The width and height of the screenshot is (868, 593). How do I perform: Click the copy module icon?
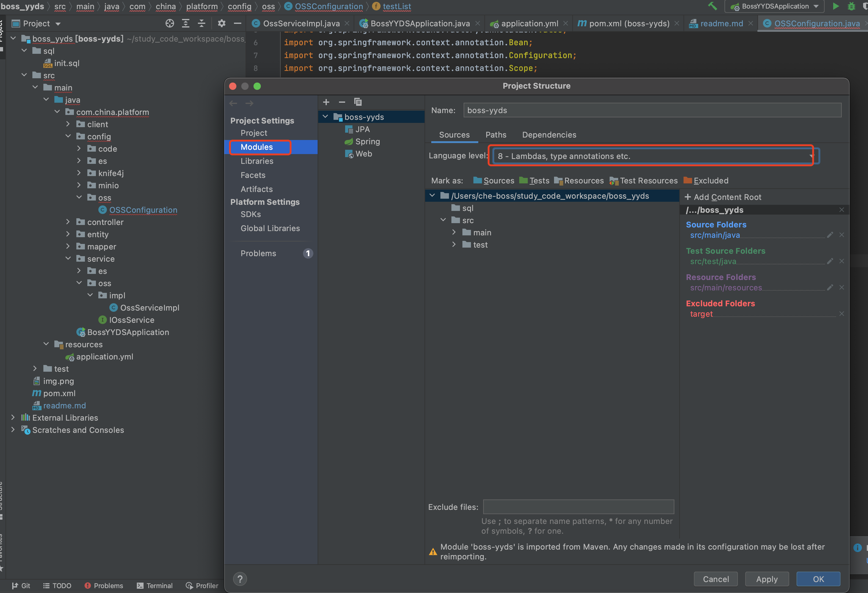[358, 102]
